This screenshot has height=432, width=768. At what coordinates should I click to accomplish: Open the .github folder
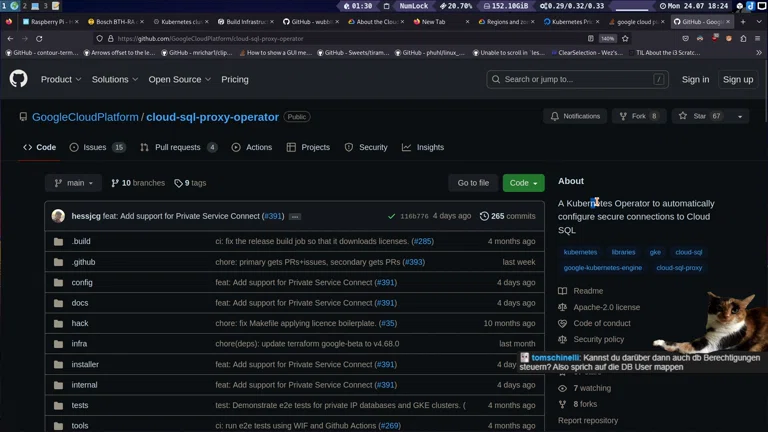tap(83, 262)
